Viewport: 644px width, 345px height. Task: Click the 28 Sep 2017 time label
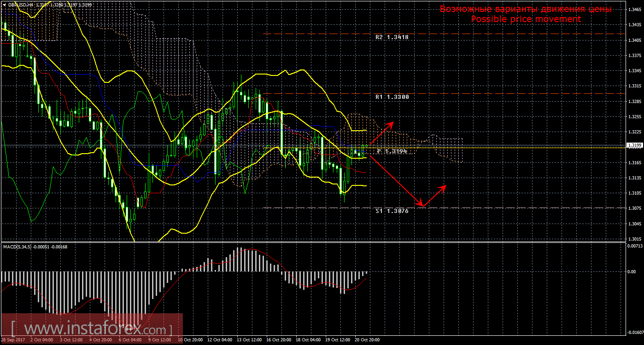click(x=13, y=340)
